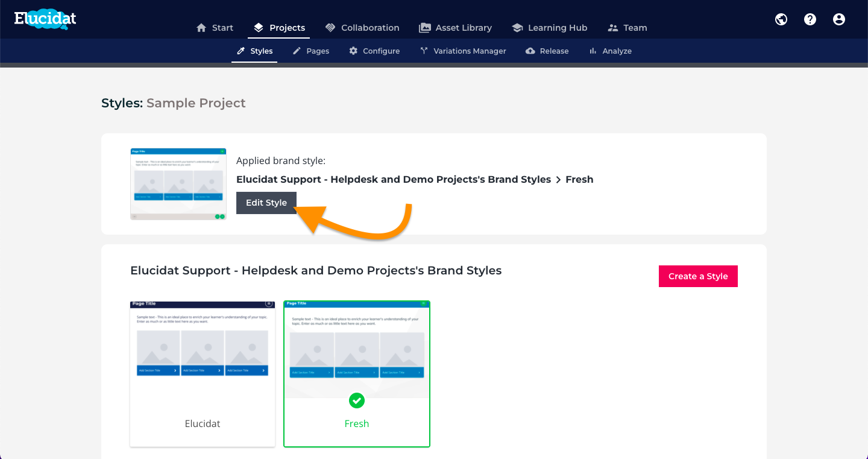The image size is (868, 459).
Task: Click the "Styles: Sample Project" heading
Action: pos(174,103)
